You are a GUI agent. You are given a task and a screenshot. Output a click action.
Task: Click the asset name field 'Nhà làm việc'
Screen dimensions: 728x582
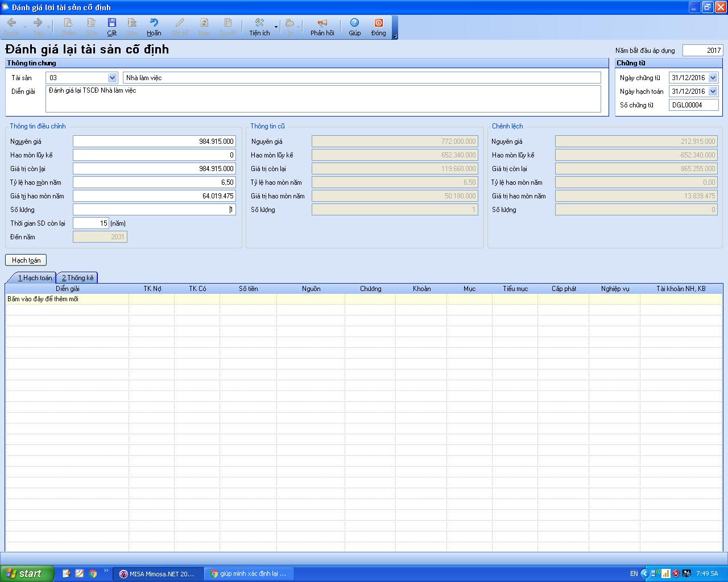pyautogui.click(x=362, y=78)
